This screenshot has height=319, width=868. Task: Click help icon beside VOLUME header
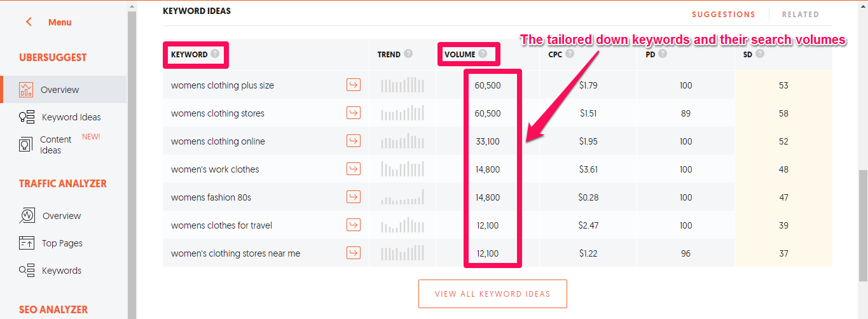tap(483, 54)
